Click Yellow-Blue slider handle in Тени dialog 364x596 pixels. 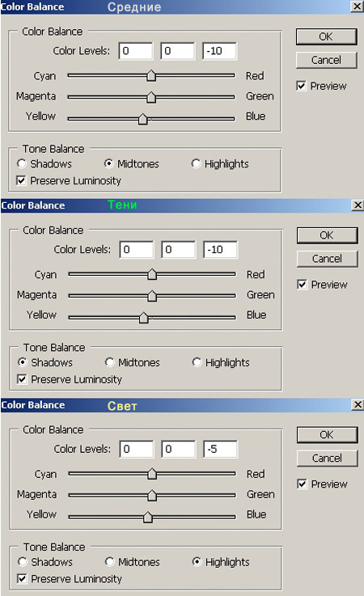tap(143, 317)
